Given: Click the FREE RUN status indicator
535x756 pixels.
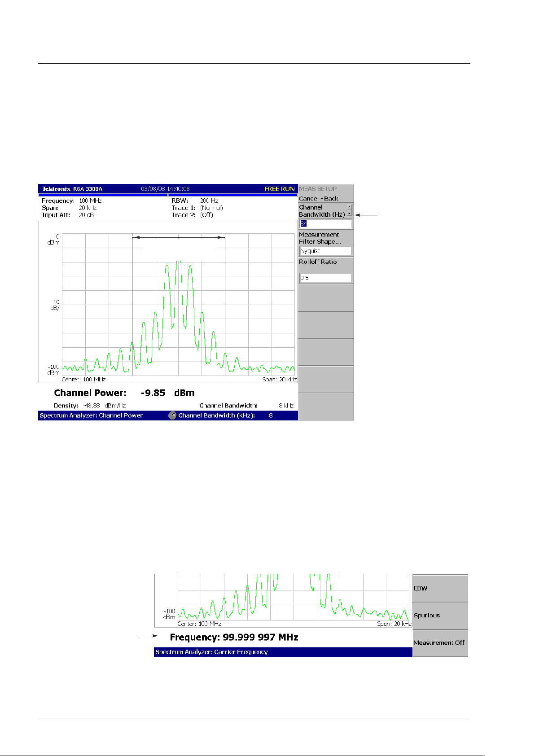Looking at the screenshot, I should pos(279,189).
